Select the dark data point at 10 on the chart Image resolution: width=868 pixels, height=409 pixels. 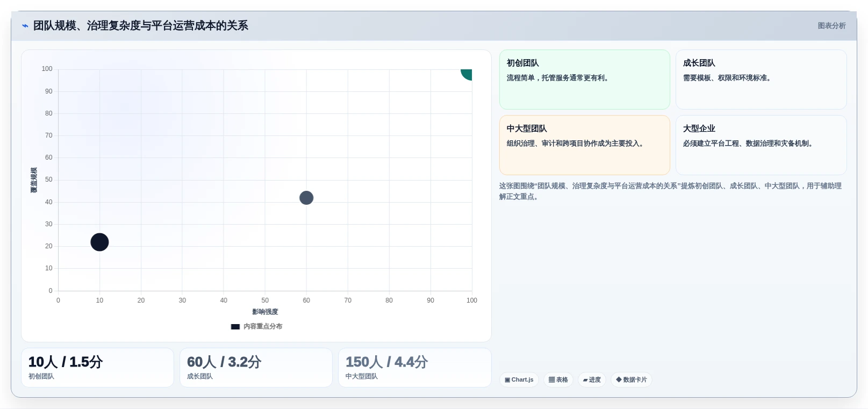[99, 242]
